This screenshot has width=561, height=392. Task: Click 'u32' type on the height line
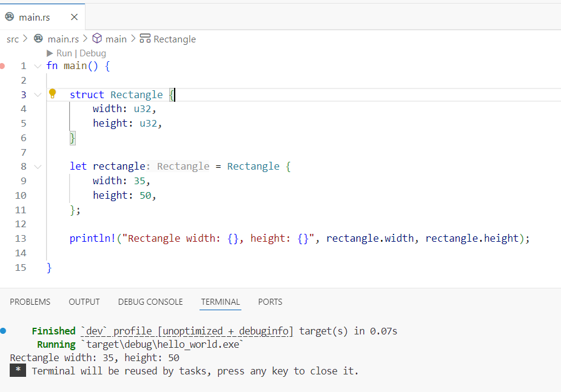pyautogui.click(x=148, y=123)
